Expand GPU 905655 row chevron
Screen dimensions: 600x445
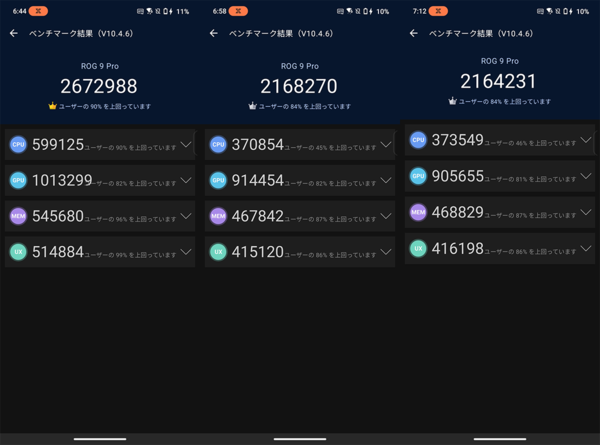586,176
